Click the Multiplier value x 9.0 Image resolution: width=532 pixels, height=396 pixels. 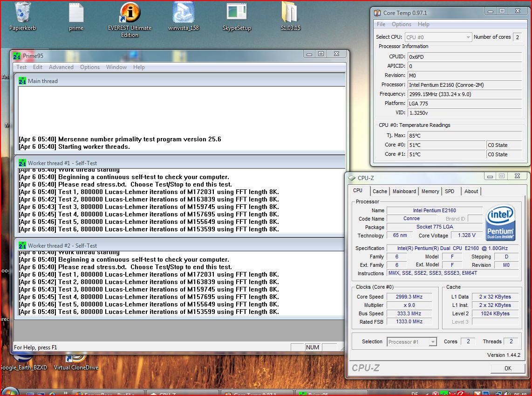[x=409, y=306]
